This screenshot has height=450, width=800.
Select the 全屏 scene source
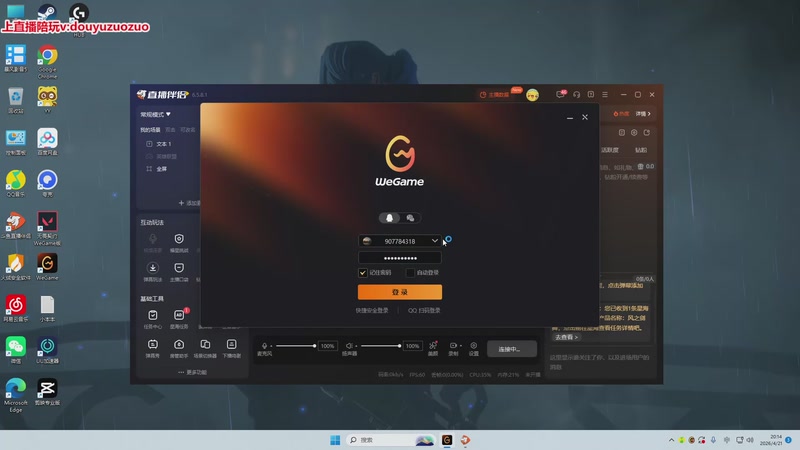point(161,169)
